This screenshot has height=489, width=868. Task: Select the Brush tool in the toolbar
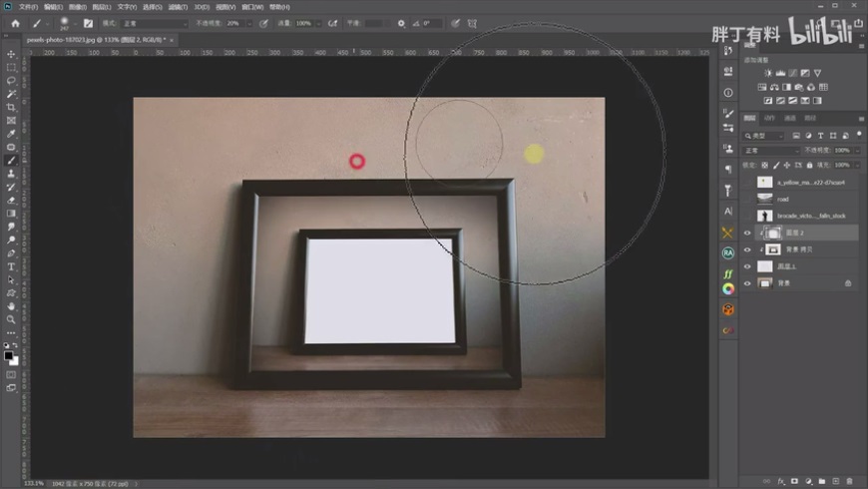click(x=11, y=160)
